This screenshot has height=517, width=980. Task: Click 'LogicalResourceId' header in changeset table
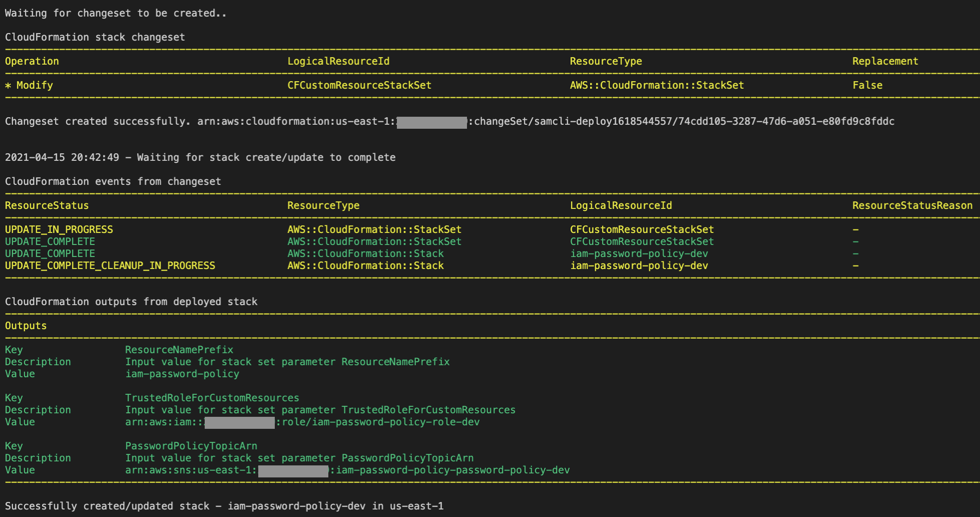[x=338, y=61]
